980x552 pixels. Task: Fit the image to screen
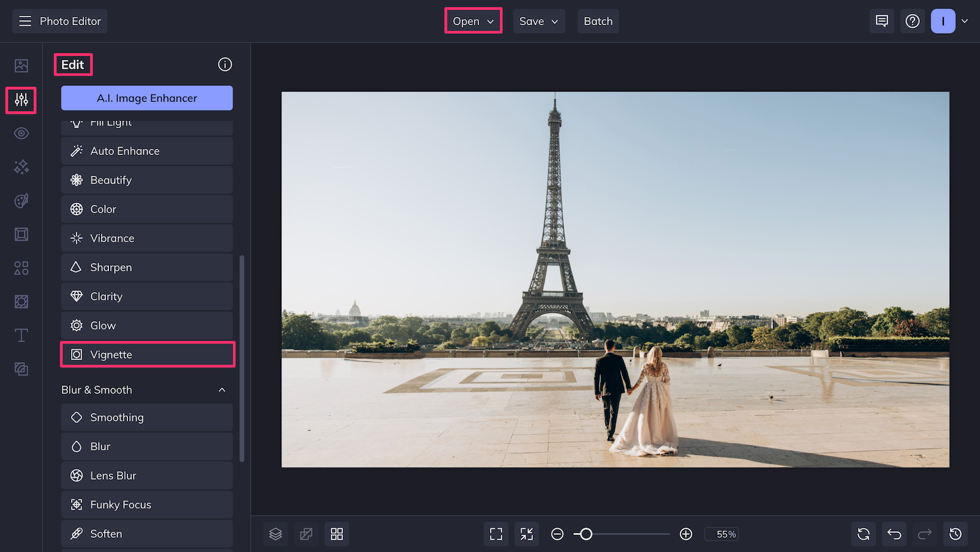[x=496, y=534]
